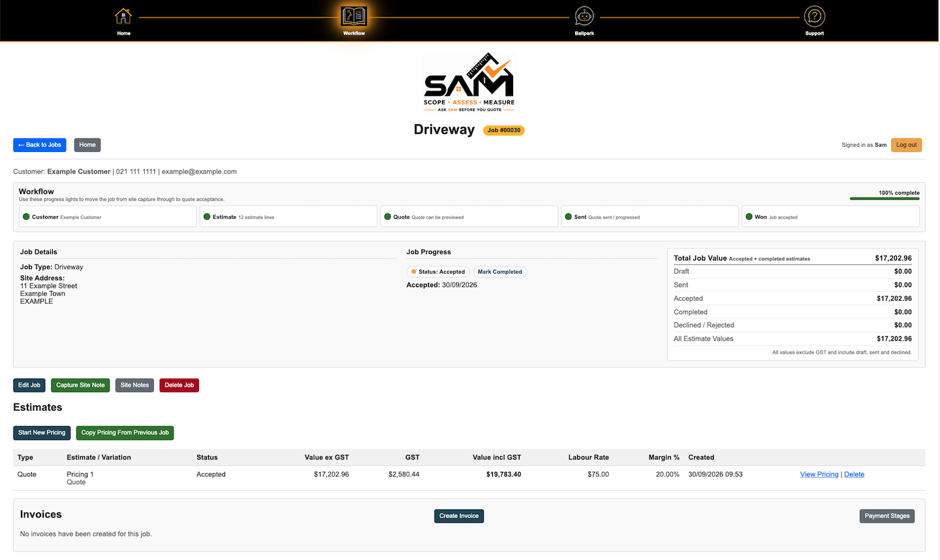Select the Estimate 12 estimate lines step
Image resolution: width=940 pixels, height=560 pixels.
click(x=289, y=217)
